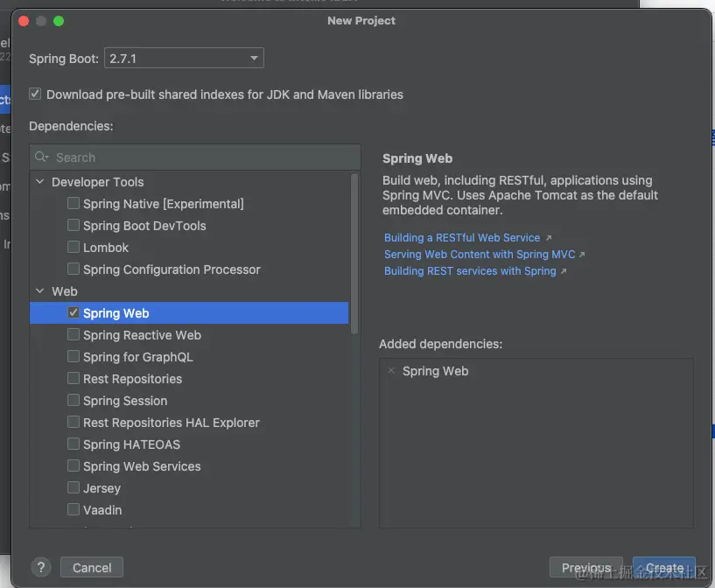Tick the Spring Reactive Web checkbox
This screenshot has width=715, height=588.
click(74, 335)
